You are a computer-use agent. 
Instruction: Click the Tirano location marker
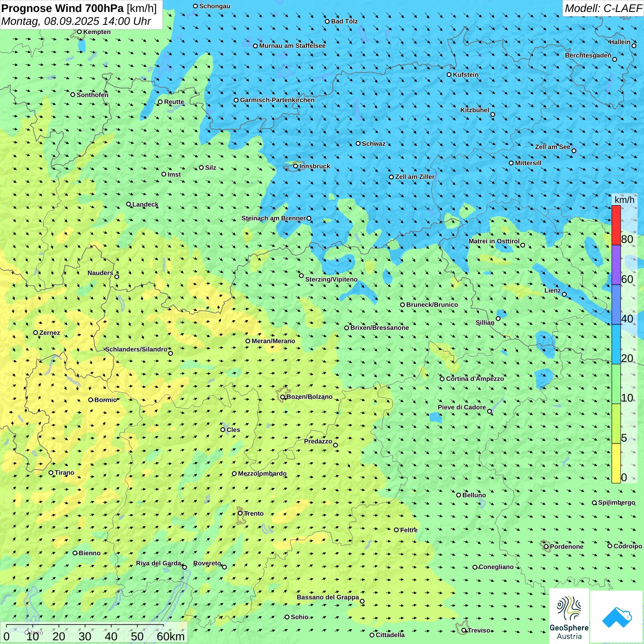point(51,472)
